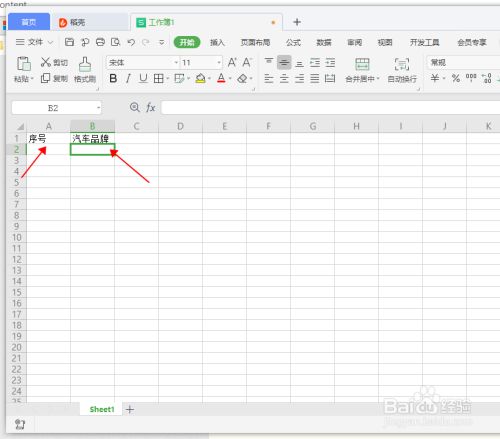Image resolution: width=500 pixels, height=439 pixels.
Task: Select cell A1 containing 序号
Action: tap(48, 138)
